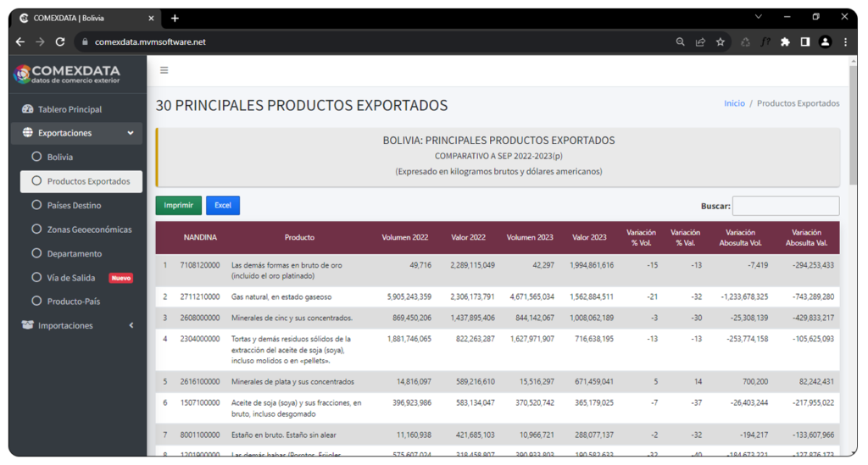The height and width of the screenshot is (465, 868).
Task: Click the Buscar search field
Action: 785,206
